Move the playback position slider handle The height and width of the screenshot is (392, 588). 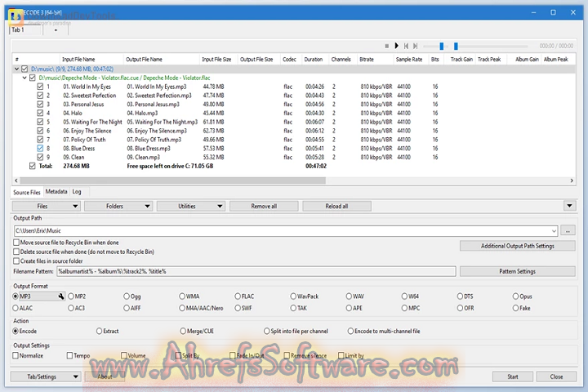(x=456, y=46)
